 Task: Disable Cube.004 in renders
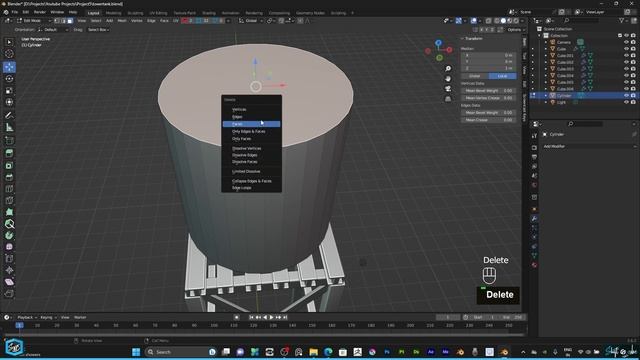pos(633,76)
